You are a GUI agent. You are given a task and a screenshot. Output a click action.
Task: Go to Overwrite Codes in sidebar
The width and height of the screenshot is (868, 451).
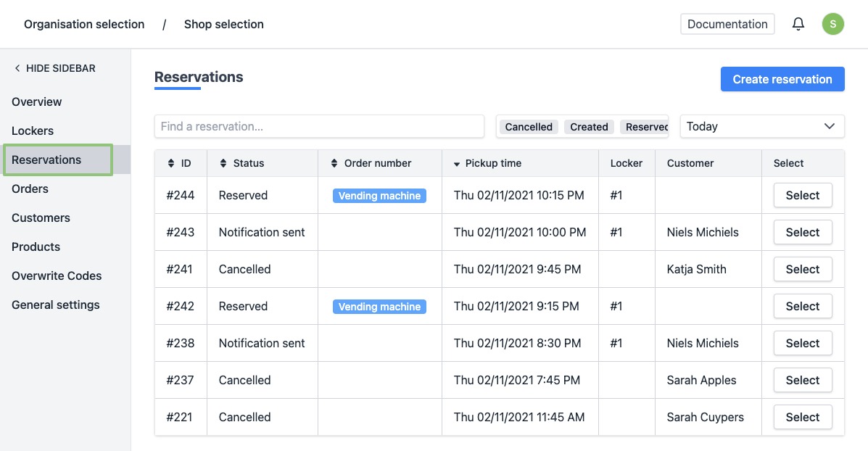[x=57, y=276]
